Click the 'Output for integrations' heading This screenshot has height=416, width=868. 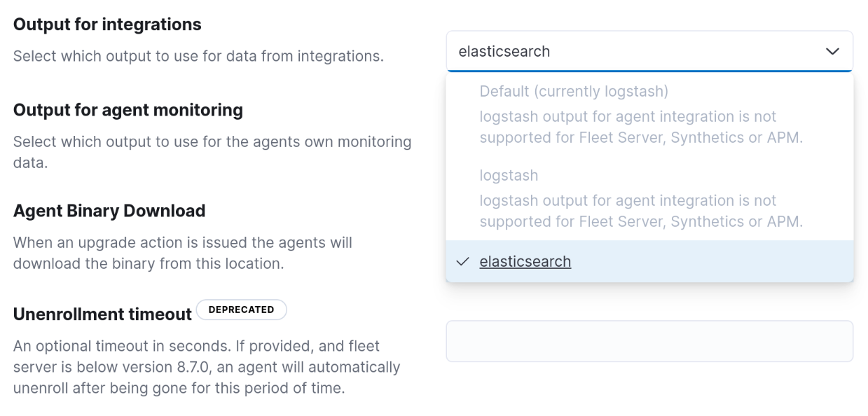coord(107,25)
